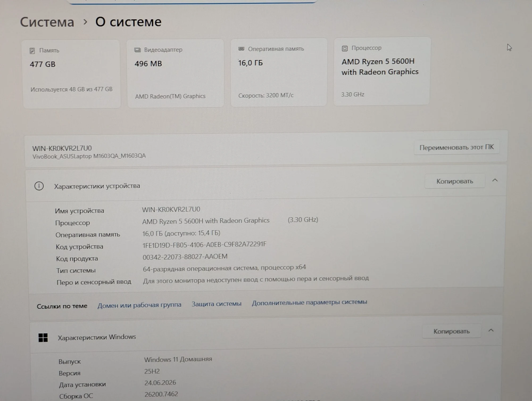Collapse the Характеристики Windows section chevron

click(x=491, y=330)
